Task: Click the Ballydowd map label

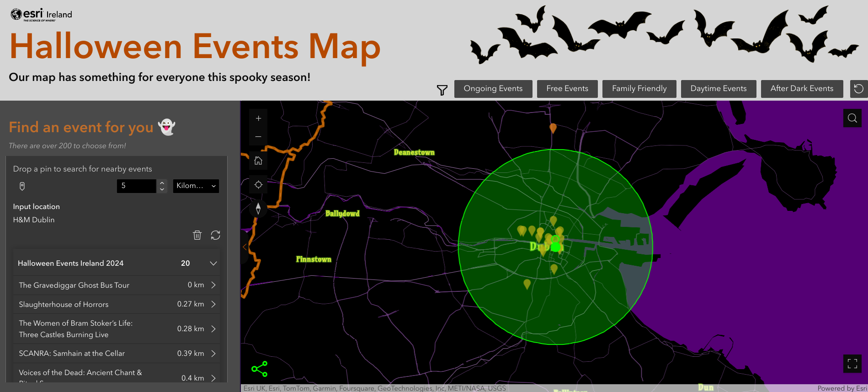Action: pos(342,214)
